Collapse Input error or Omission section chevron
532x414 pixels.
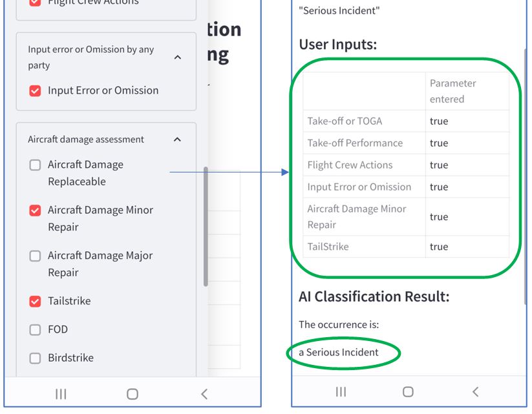[178, 57]
